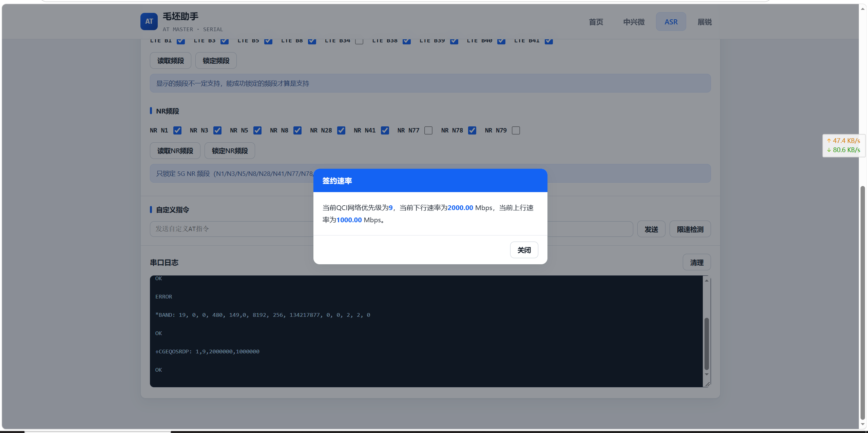Screen dimensions: 868x433
Task: Focus the 发送自定义AT指令 input field
Action: [391, 229]
